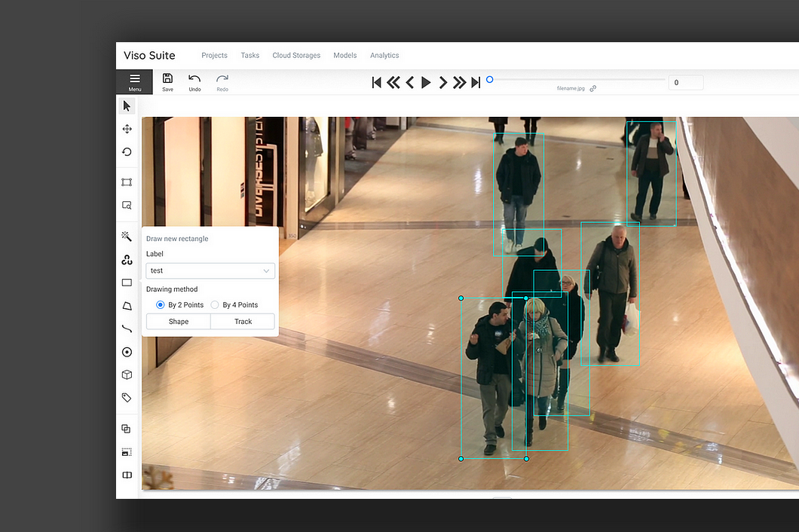Screen dimensions: 799x532
Task: Open the Tasks tab
Action: 249,55
